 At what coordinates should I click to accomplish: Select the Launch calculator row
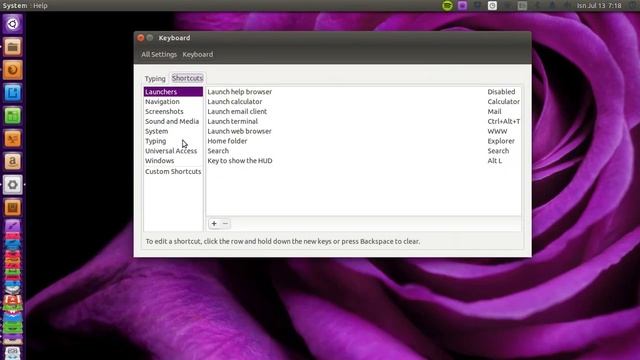tap(363, 102)
